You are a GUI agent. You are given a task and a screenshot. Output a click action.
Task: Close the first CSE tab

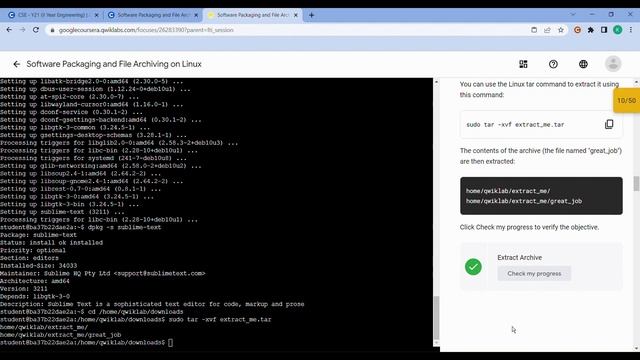pyautogui.click(x=96, y=15)
